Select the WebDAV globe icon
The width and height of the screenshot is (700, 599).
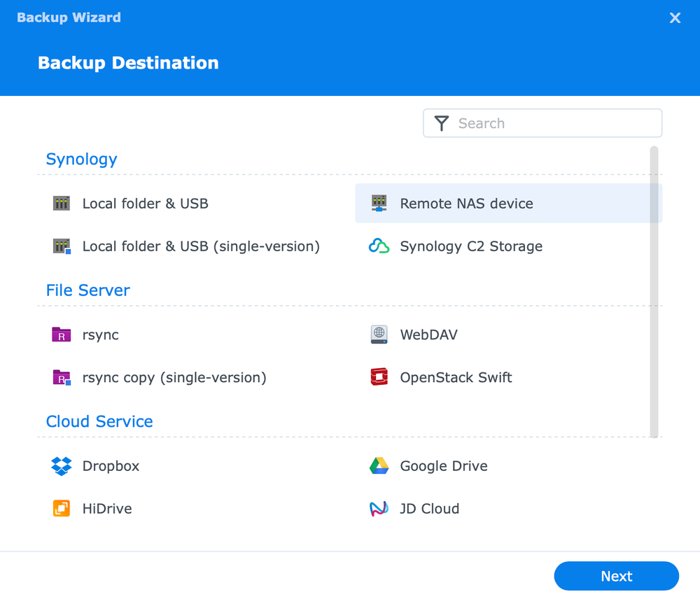tap(379, 334)
